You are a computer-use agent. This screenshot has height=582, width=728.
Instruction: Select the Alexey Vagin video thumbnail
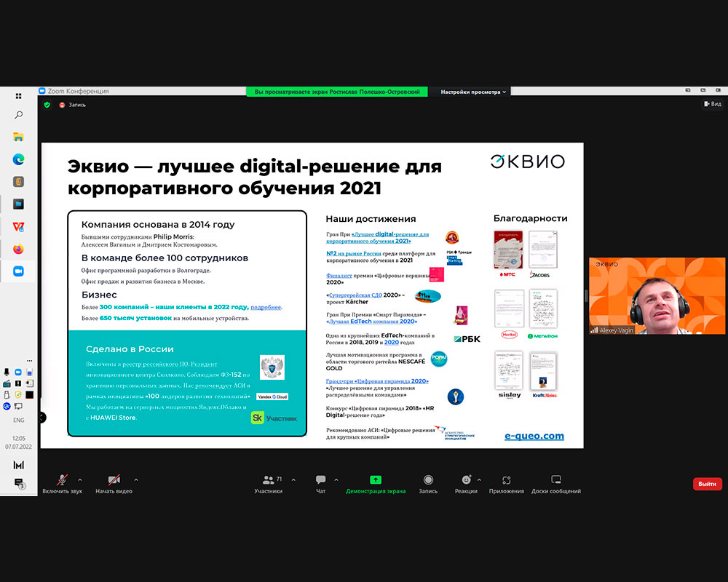coord(657,295)
